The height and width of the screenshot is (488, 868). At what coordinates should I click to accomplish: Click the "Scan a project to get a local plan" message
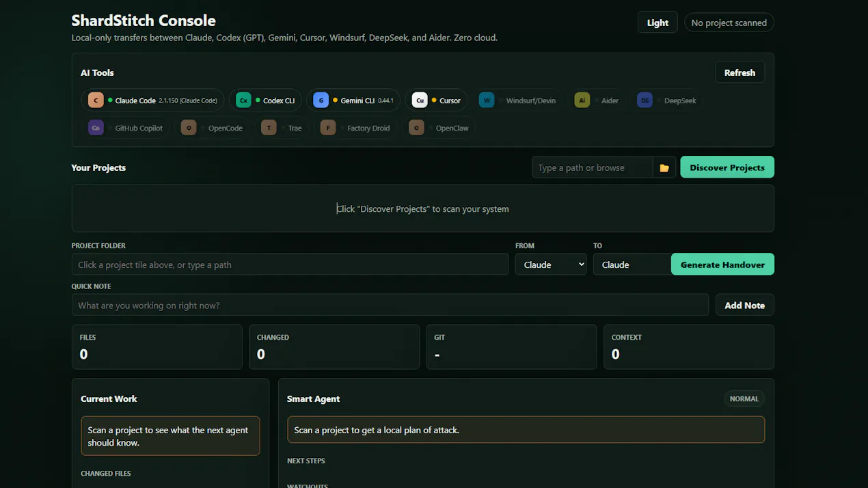tap(526, 430)
